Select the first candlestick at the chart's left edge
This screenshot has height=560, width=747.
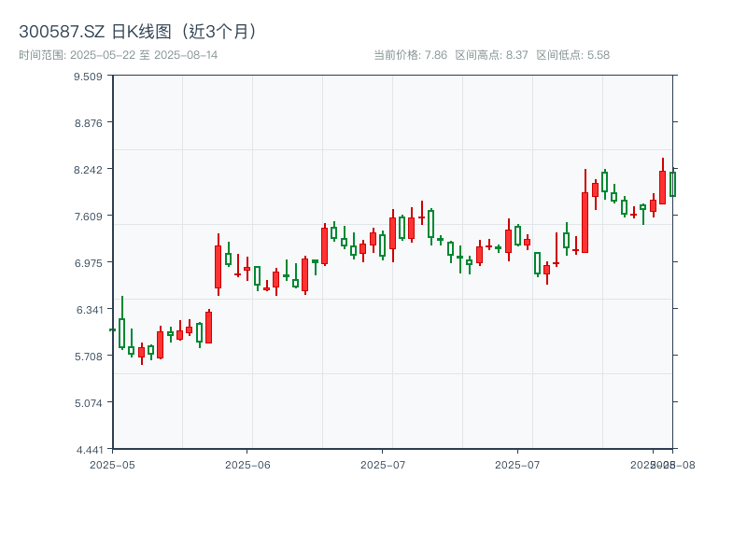coord(112,329)
